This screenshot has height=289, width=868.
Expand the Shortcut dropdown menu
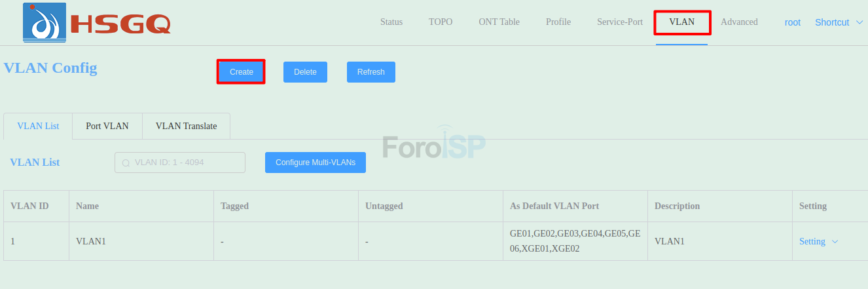coord(839,22)
